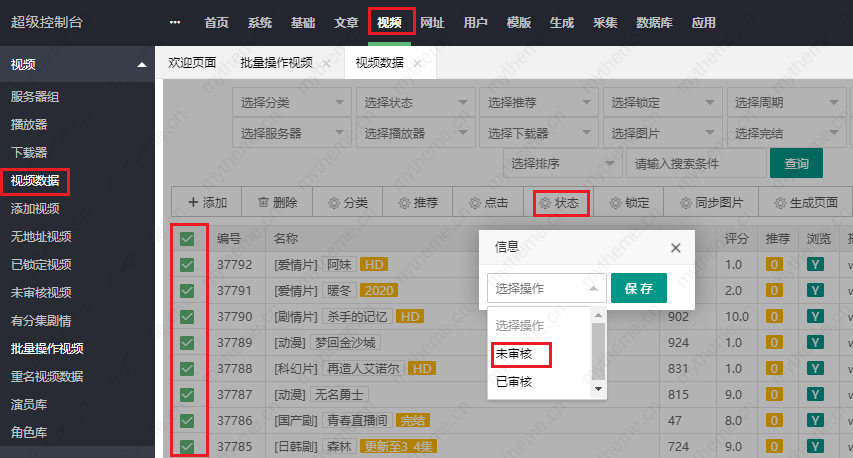Open the 选择排序 dropdown
The width and height of the screenshot is (853, 458).
tap(561, 163)
